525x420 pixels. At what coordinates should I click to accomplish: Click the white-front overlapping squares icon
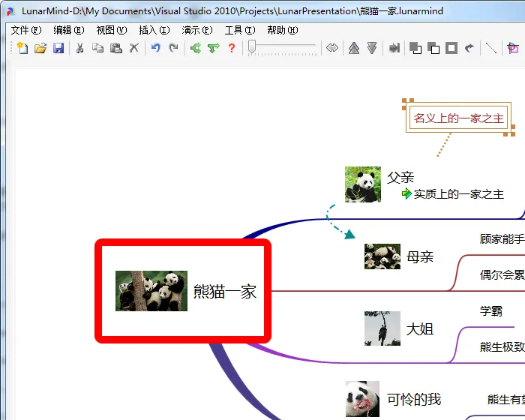pos(433,48)
